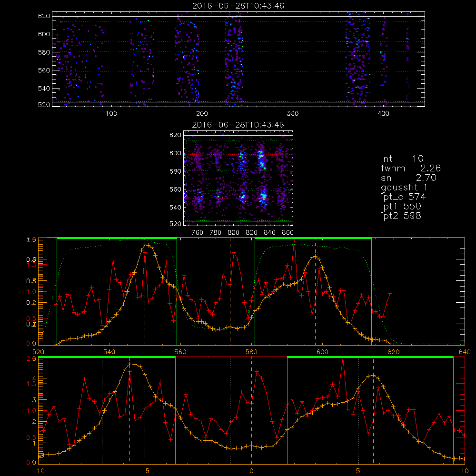Click x-axis label -10 of the bottom plot
The height and width of the screenshot is (476, 476).
(38, 471)
